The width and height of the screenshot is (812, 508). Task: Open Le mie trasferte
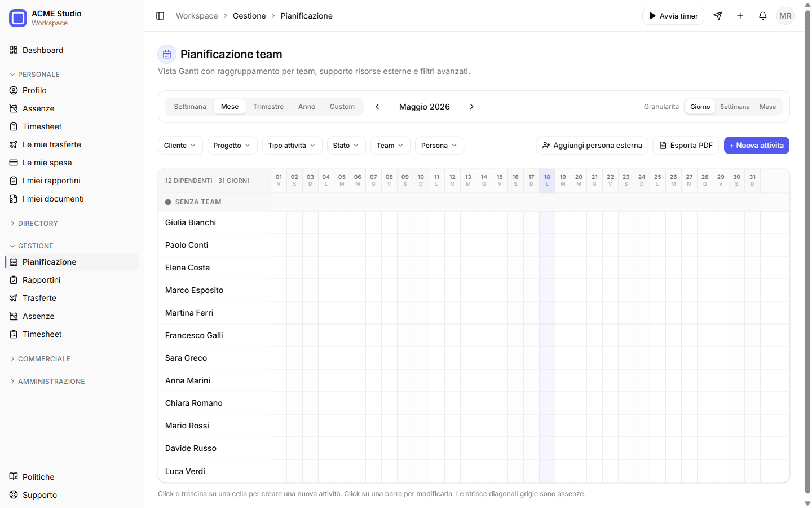pyautogui.click(x=72, y=144)
